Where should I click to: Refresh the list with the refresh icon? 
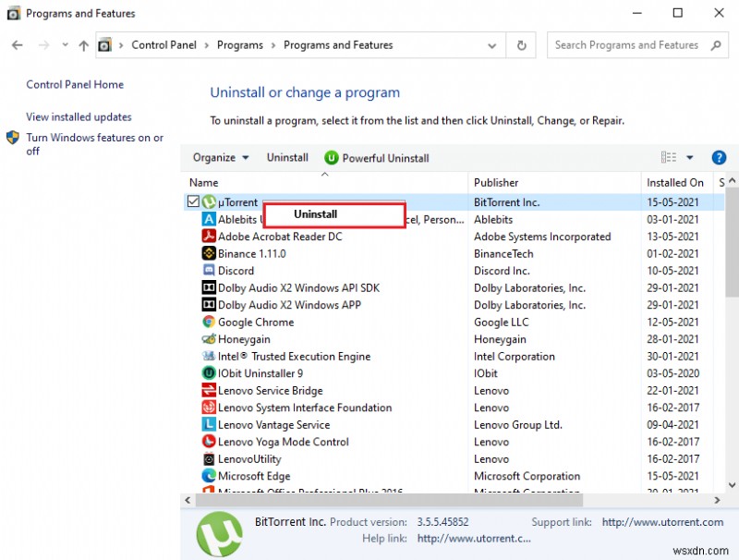[x=520, y=44]
